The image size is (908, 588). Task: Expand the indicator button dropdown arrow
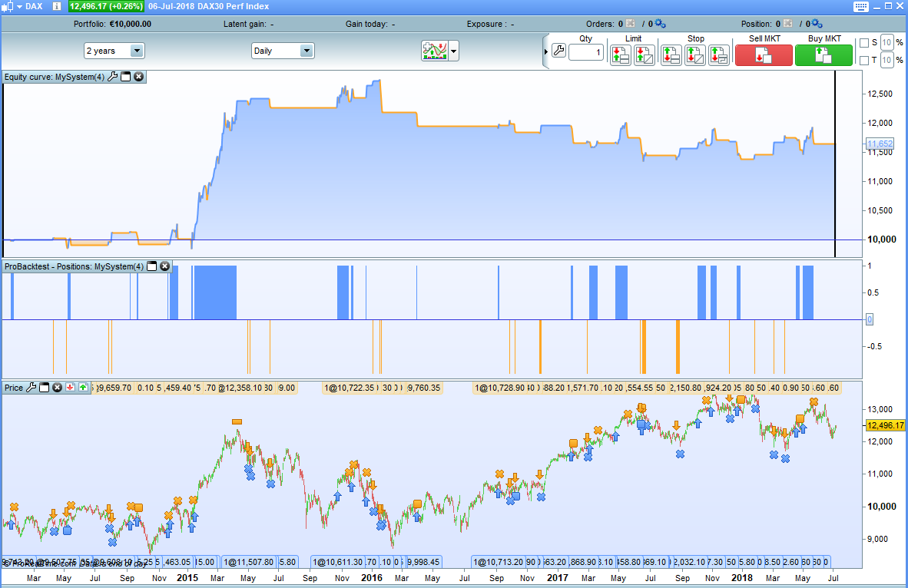pyautogui.click(x=453, y=51)
